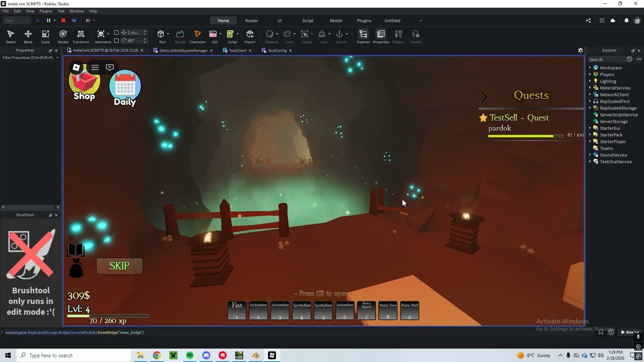This screenshot has height=362, width=644.
Task: Click the Windows search box
Action: click(x=74, y=355)
